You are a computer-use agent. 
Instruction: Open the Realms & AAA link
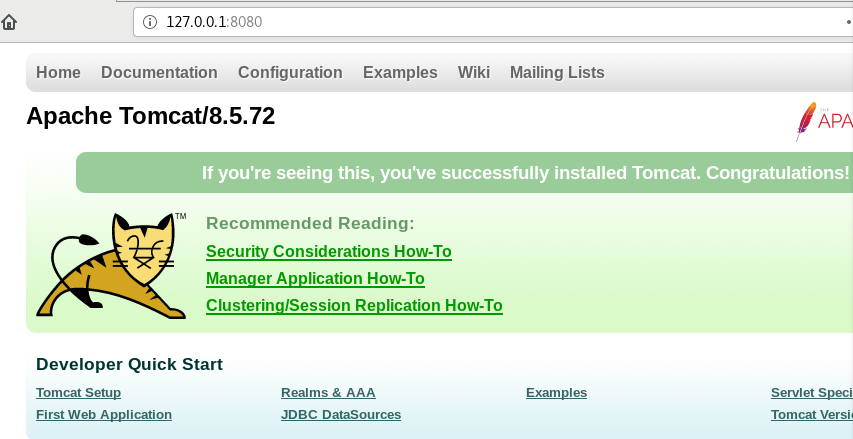pyautogui.click(x=328, y=393)
